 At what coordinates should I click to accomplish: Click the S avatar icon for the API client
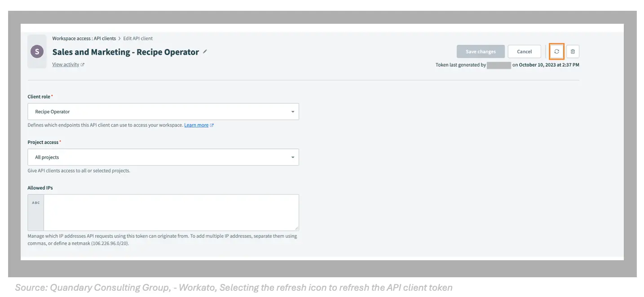(x=37, y=51)
